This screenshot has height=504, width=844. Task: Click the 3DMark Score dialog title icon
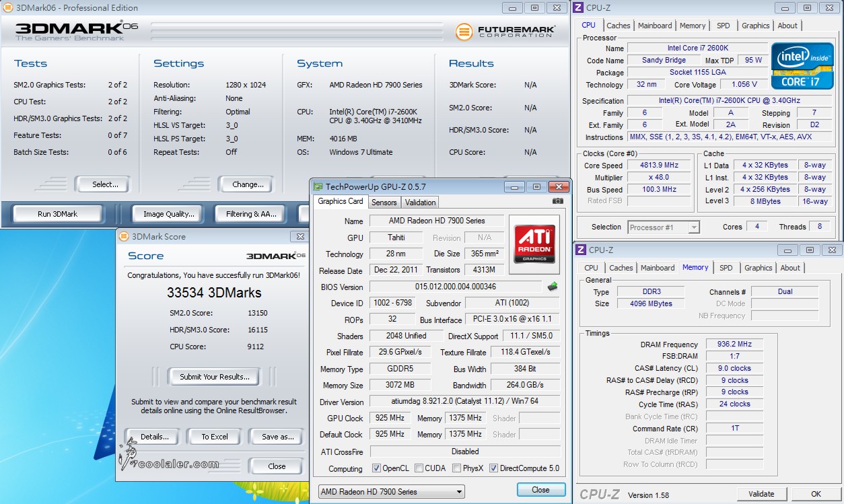point(124,236)
